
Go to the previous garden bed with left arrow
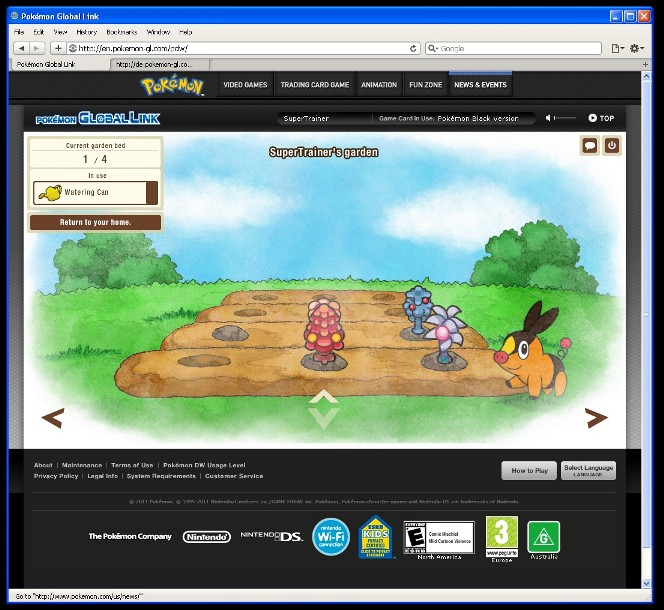53,418
